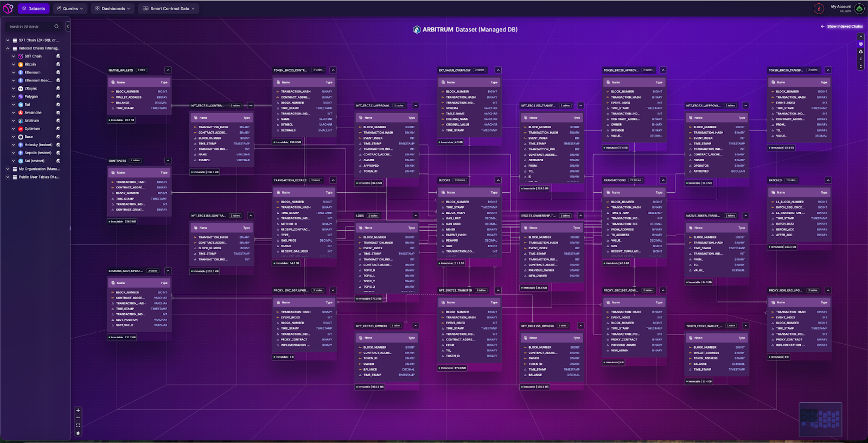Click the left arrow beside Show Indexed Chains
The width and height of the screenshot is (868, 443).
pos(822,27)
